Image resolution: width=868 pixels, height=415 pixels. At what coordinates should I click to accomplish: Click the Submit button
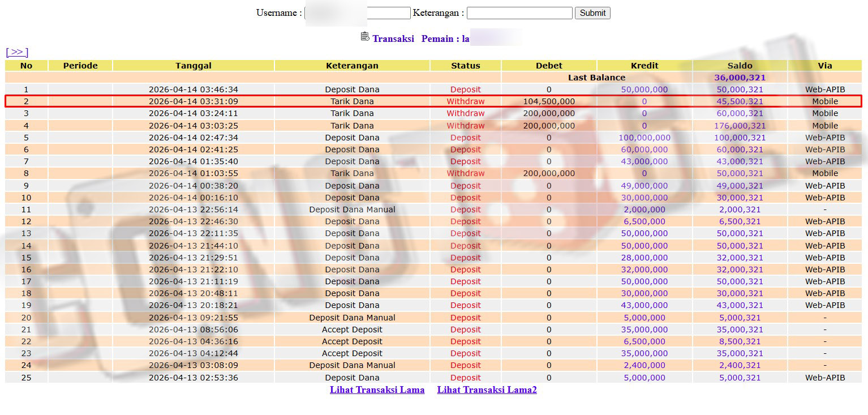(x=592, y=13)
